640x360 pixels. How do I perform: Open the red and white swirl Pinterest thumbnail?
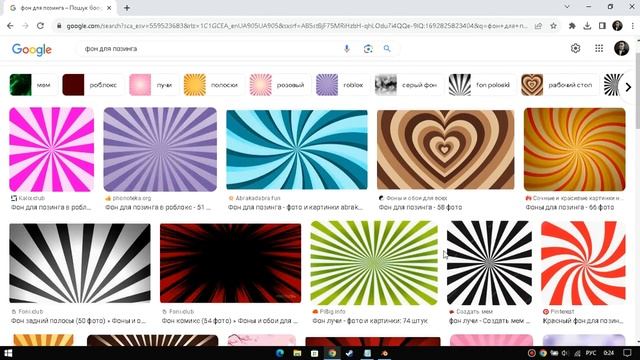point(583,263)
